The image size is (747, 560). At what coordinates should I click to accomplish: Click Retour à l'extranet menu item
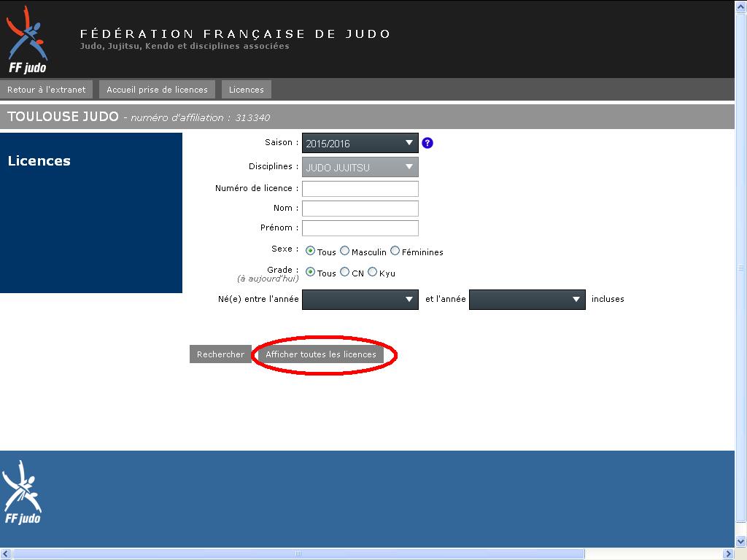point(47,90)
